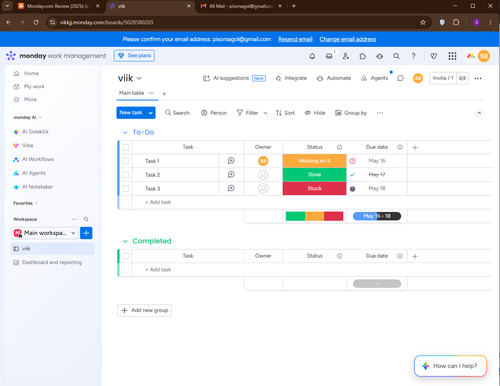Click Add task field in To-Do group
The width and height of the screenshot is (500, 386).
point(158,202)
